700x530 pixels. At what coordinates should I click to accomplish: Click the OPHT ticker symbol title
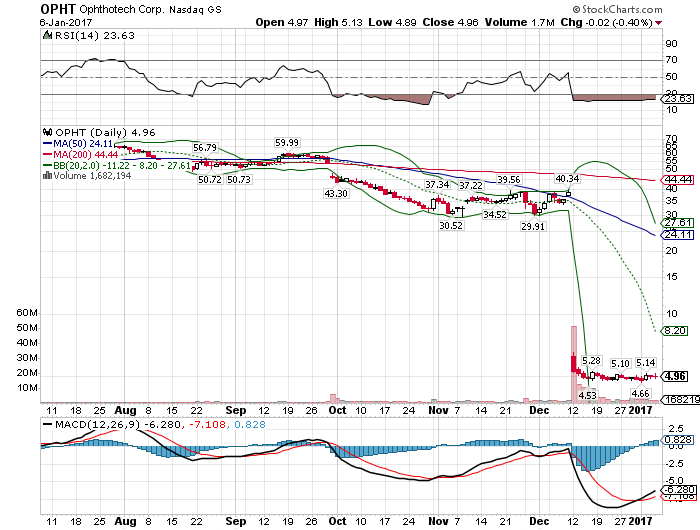58,9
